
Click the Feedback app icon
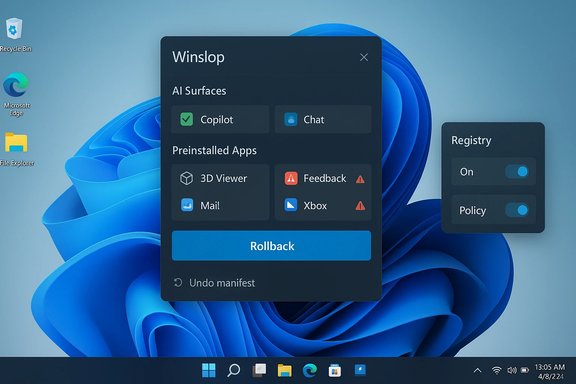click(x=291, y=179)
